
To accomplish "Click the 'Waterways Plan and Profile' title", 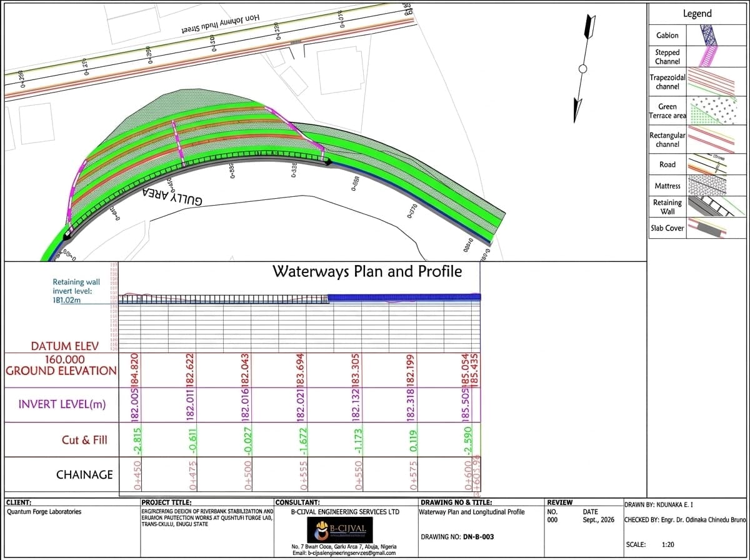I will (x=367, y=271).
